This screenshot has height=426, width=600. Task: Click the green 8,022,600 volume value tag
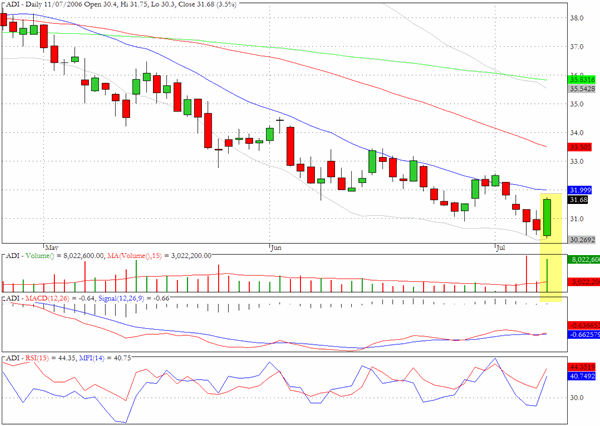tap(584, 260)
